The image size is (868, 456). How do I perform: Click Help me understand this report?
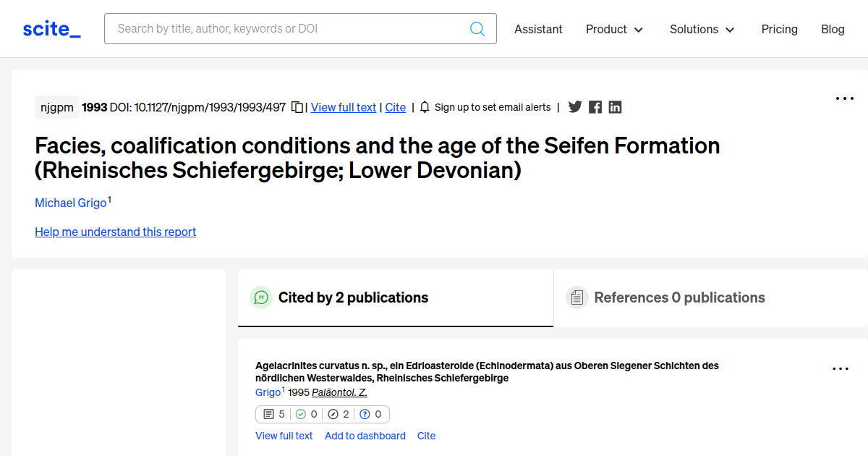(x=115, y=232)
